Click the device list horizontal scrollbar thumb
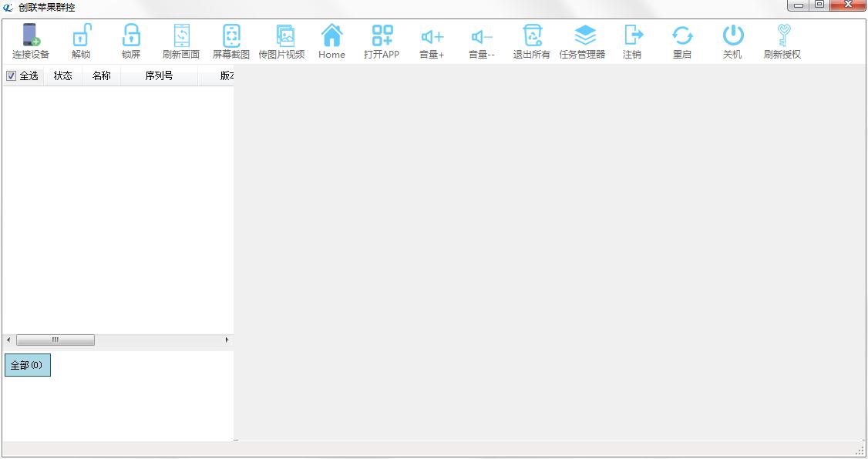Screen dimensions: 868x459 56,340
